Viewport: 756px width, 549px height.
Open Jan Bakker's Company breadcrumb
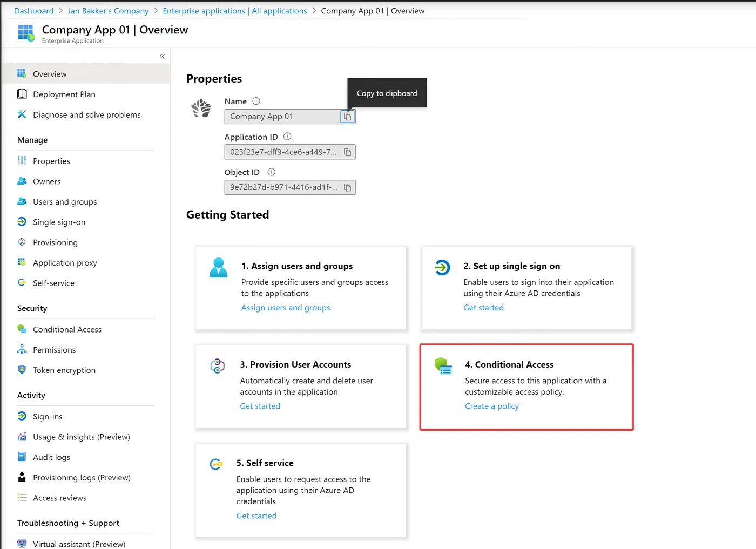tap(108, 11)
